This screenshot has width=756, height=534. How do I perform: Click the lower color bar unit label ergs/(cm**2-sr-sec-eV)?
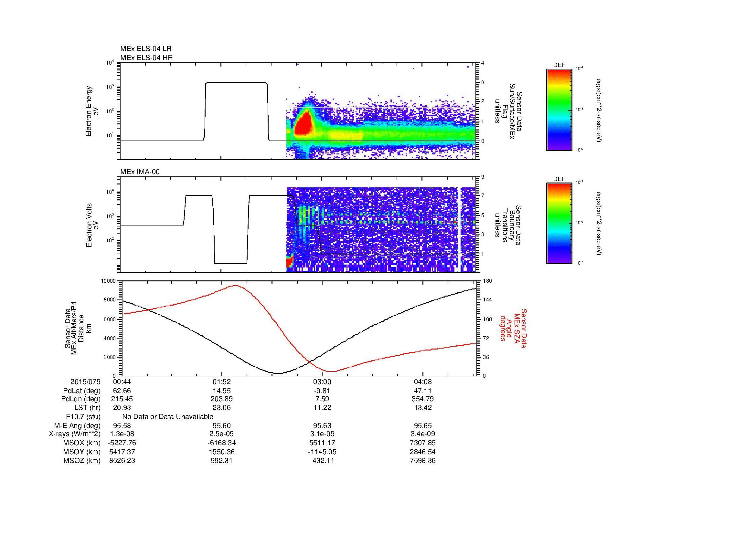coord(599,224)
